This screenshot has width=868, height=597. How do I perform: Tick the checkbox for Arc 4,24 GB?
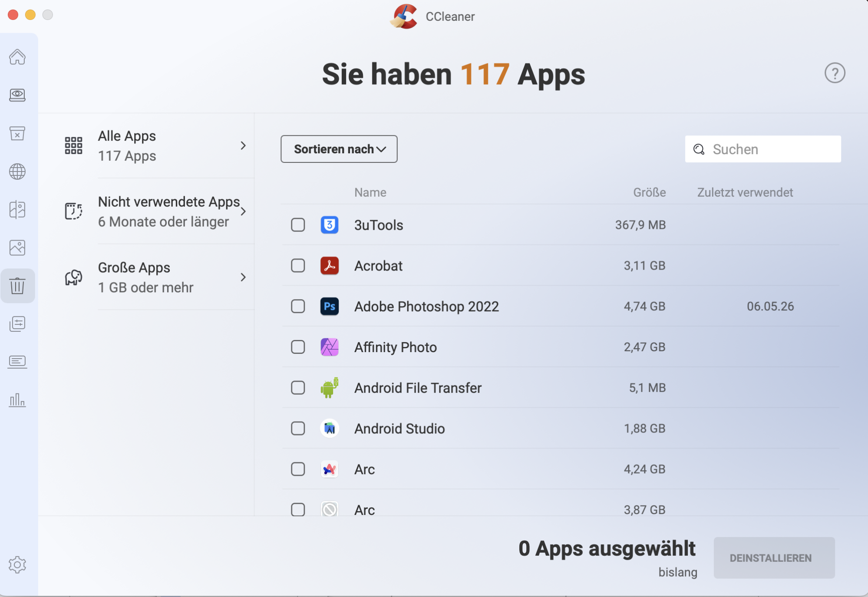pos(298,469)
